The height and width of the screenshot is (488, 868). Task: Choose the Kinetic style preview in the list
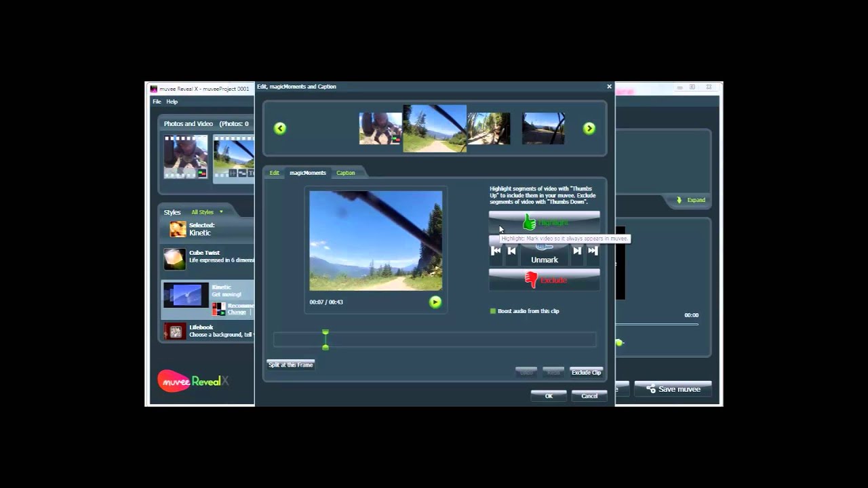186,296
